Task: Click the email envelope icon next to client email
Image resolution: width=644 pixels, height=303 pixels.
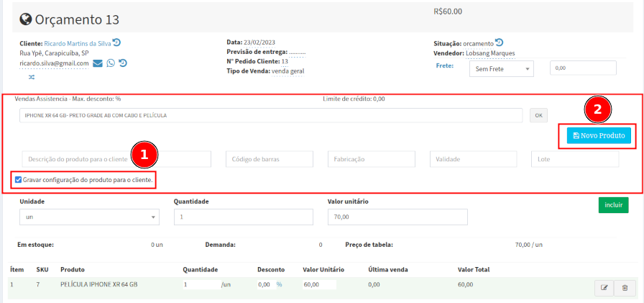Action: [x=98, y=63]
